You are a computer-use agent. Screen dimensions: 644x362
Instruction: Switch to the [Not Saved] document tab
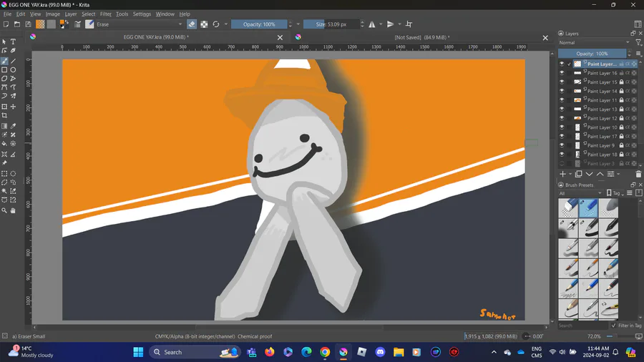pyautogui.click(x=421, y=37)
